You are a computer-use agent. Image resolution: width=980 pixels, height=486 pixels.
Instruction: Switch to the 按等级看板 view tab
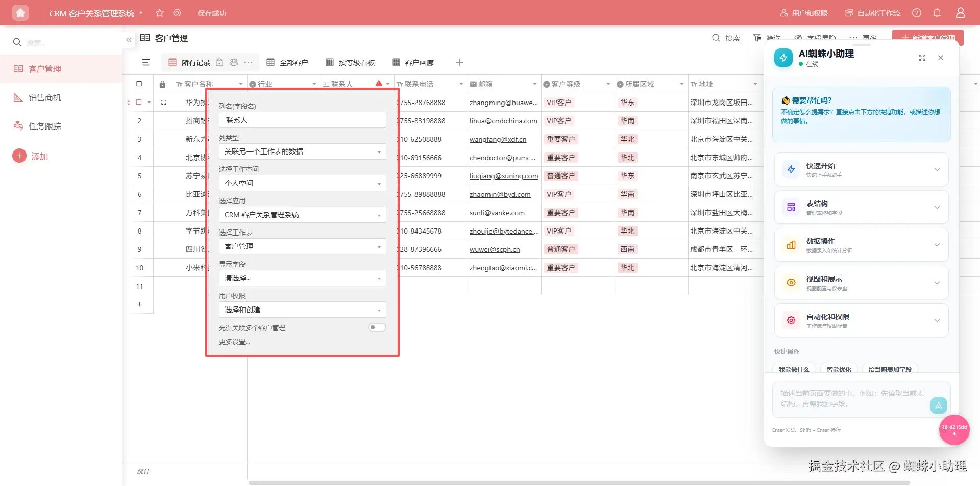[x=350, y=62]
